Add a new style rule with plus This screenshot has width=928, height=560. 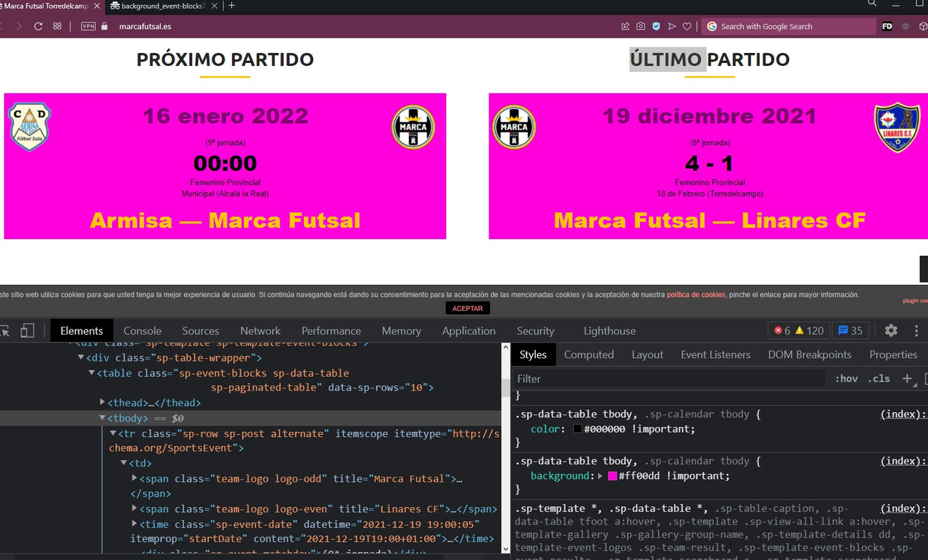pos(907,378)
